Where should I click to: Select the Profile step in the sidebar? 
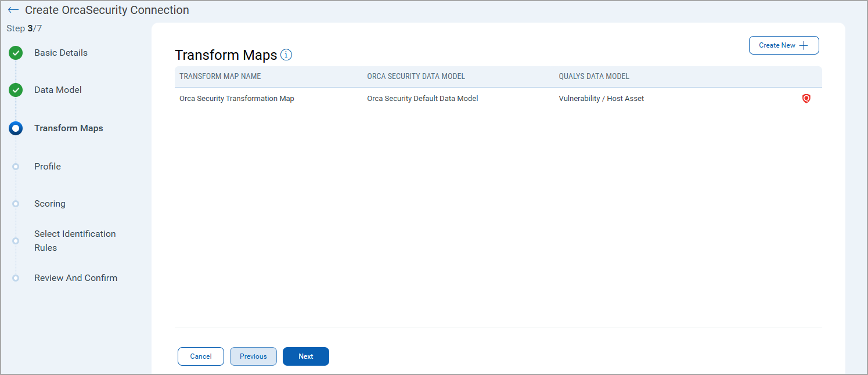click(x=48, y=167)
